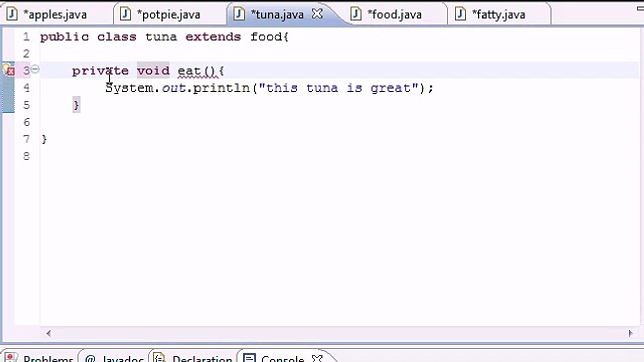The width and height of the screenshot is (644, 362).
Task: Click the Console view icon
Action: click(x=249, y=359)
